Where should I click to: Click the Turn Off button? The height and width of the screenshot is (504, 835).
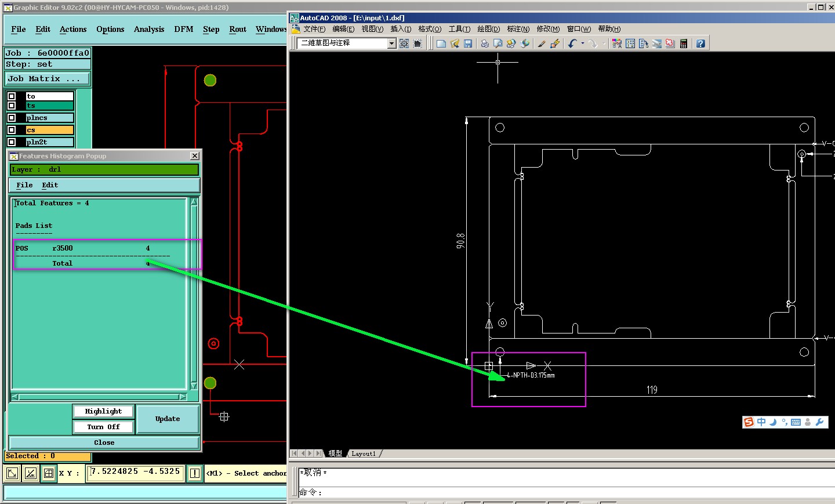[x=103, y=427]
